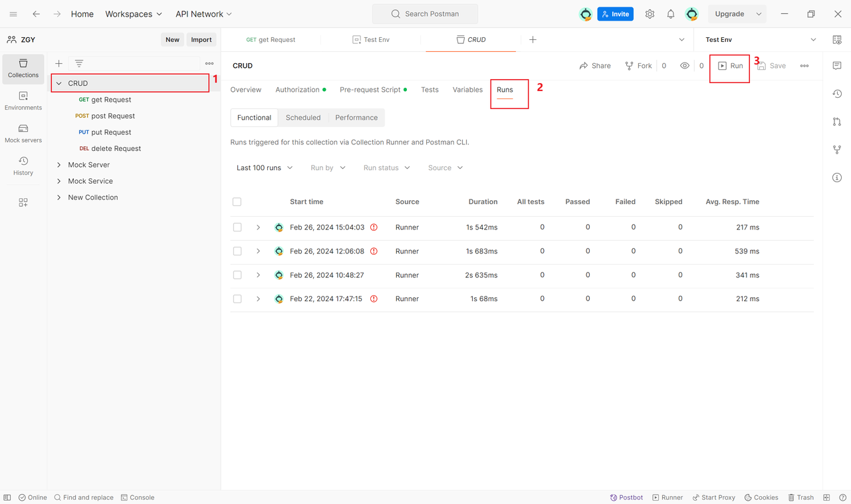This screenshot has height=504, width=851.
Task: Open collection list more options ellipsis
Action: (209, 64)
